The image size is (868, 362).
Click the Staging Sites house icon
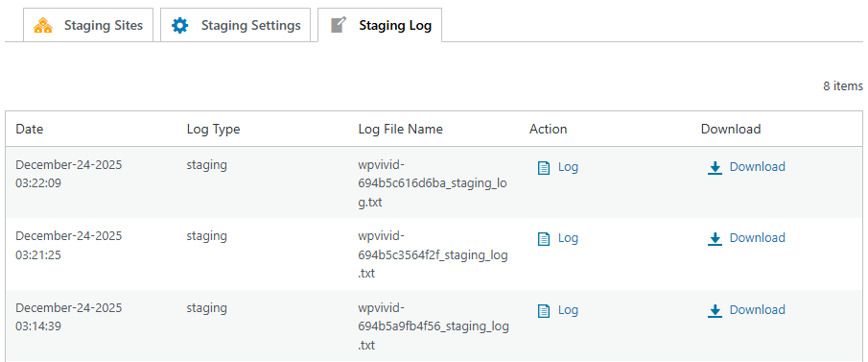point(42,26)
